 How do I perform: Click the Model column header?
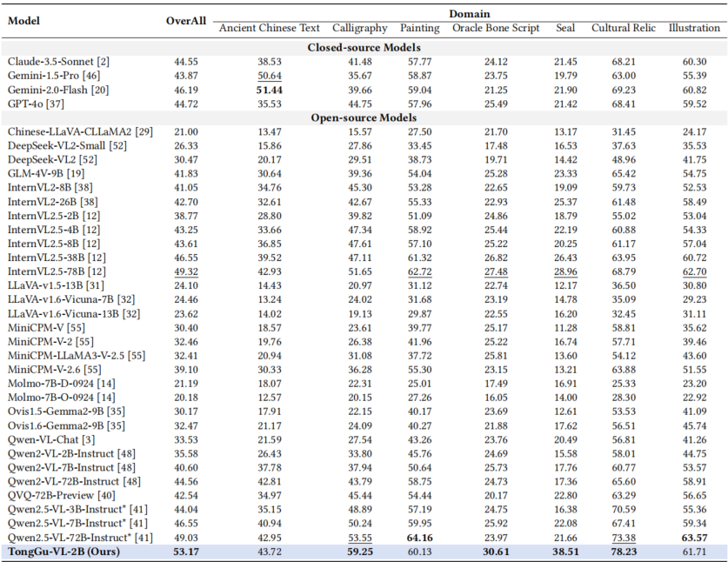pyautogui.click(x=24, y=21)
